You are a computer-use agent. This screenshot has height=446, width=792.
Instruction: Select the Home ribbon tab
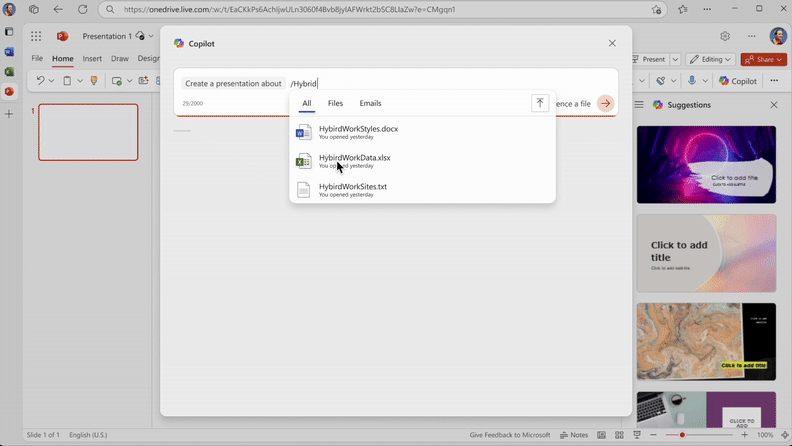[x=63, y=59]
